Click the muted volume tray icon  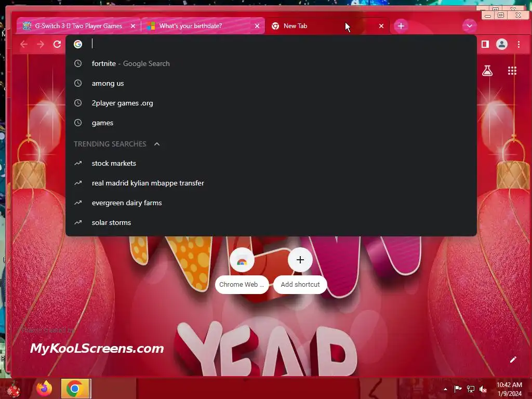(x=483, y=389)
